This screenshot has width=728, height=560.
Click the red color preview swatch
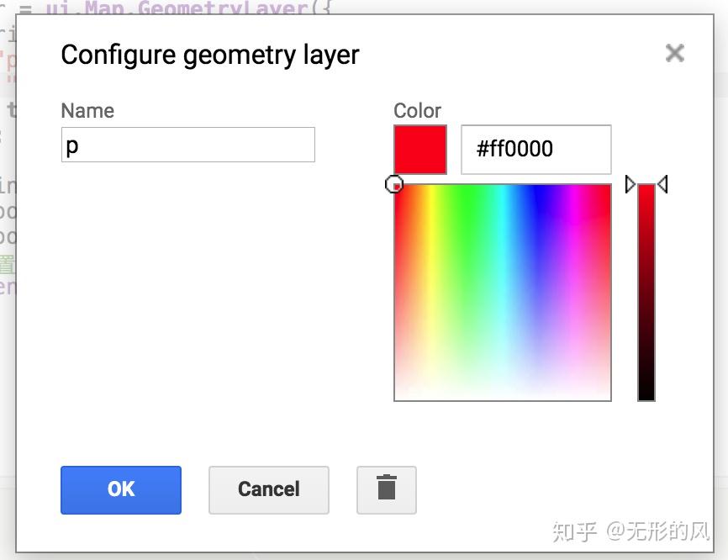420,150
